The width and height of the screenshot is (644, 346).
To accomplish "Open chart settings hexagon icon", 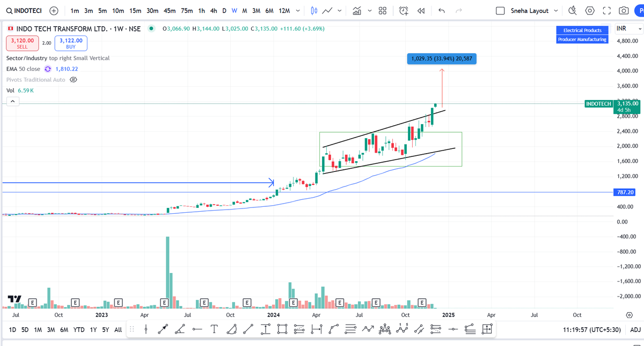I will [590, 11].
